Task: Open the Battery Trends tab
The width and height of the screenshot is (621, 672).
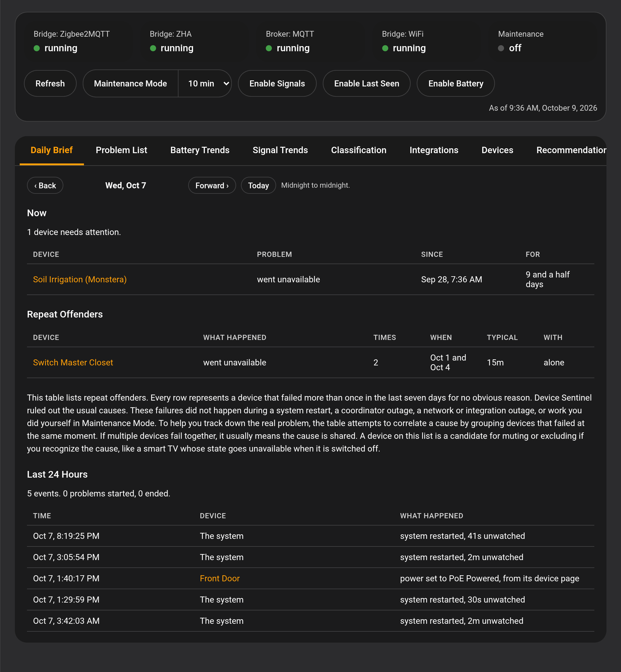Action: tap(200, 150)
